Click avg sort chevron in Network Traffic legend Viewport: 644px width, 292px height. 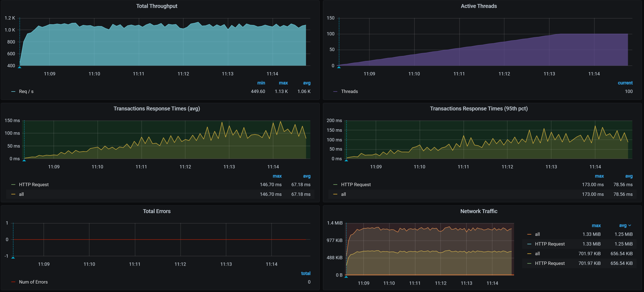point(630,225)
